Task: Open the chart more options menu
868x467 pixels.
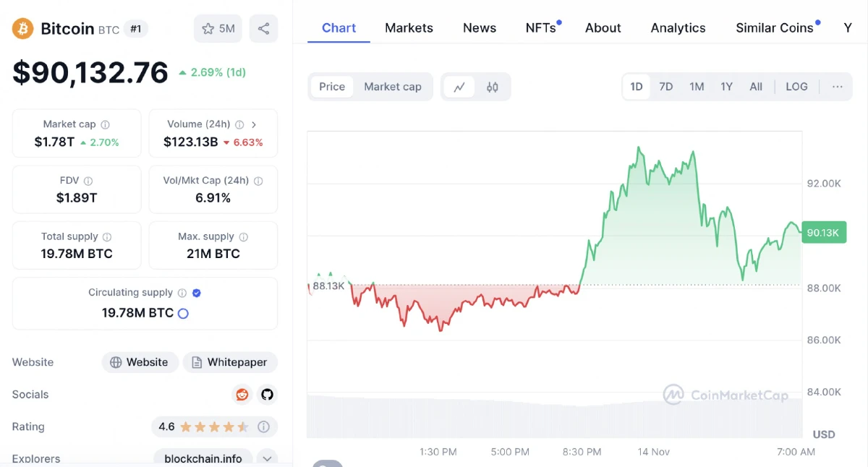Action: pyautogui.click(x=837, y=87)
